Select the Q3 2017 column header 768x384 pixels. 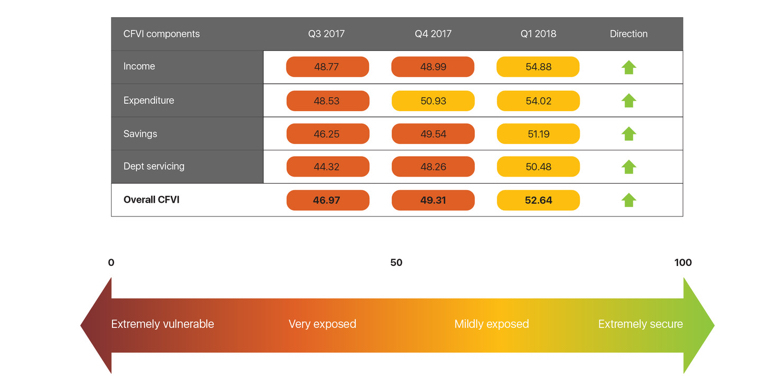[x=326, y=34]
